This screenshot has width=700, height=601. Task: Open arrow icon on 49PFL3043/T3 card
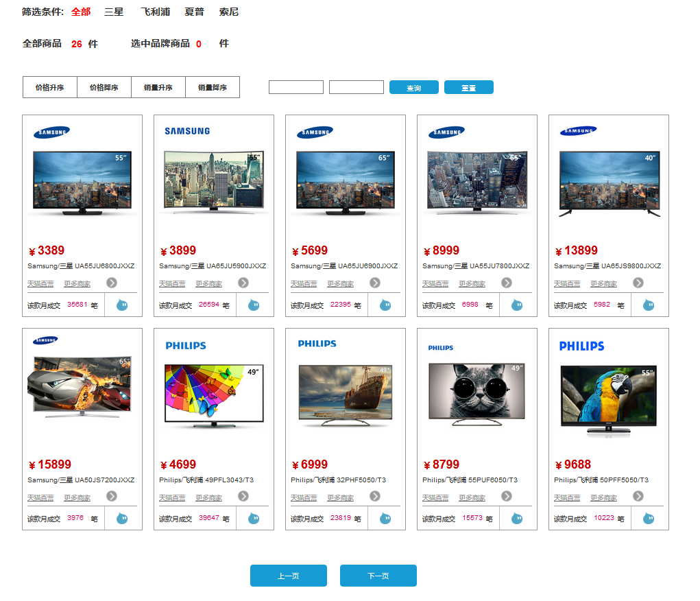pyautogui.click(x=243, y=497)
